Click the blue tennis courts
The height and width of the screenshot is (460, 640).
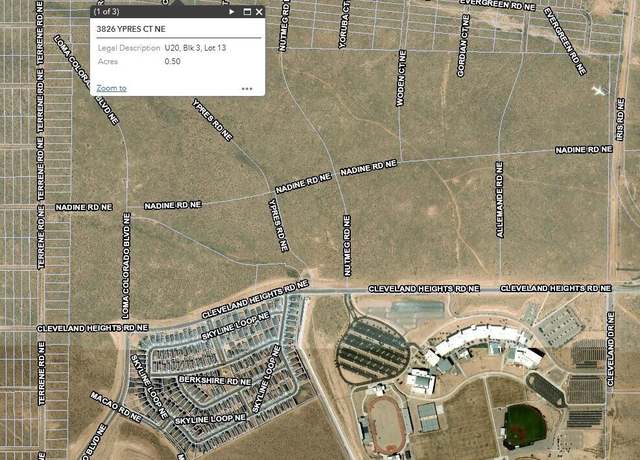[427, 417]
